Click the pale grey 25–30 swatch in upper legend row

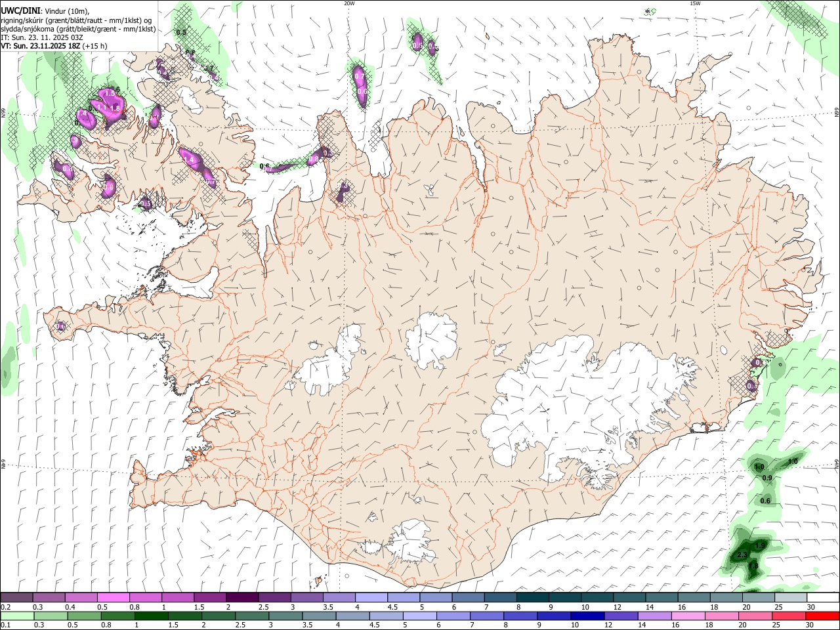pyautogui.click(x=790, y=598)
